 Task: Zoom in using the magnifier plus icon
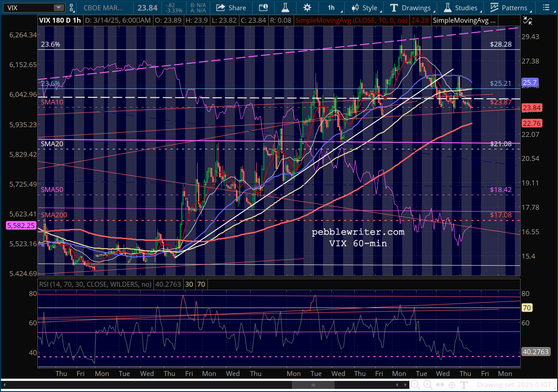click(428, 384)
